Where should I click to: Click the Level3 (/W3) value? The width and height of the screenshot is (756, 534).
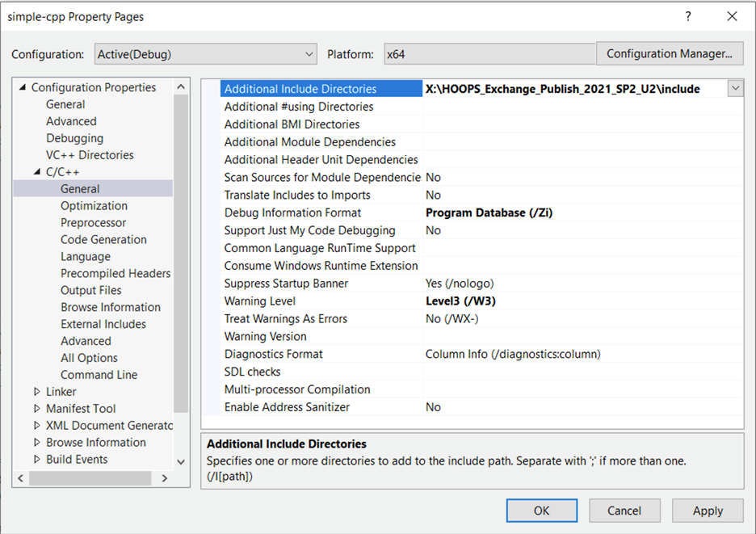coord(460,301)
